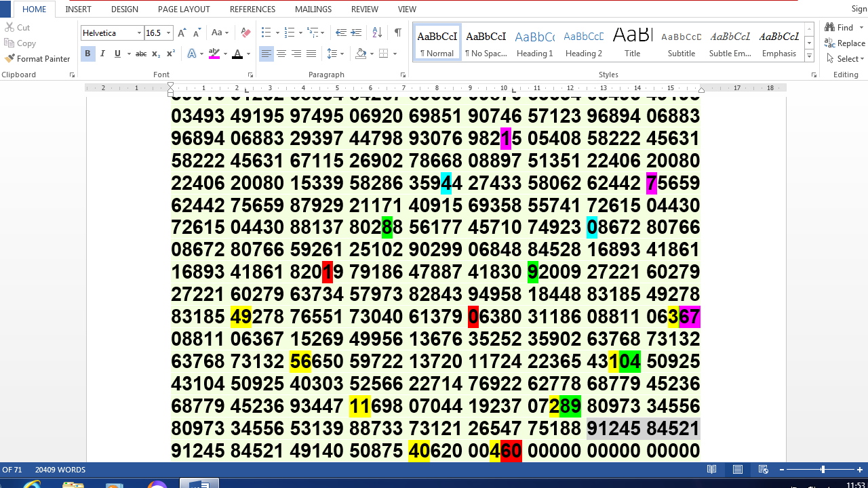
Task: Click the Clear All Formatting eraser icon
Action: tap(246, 33)
